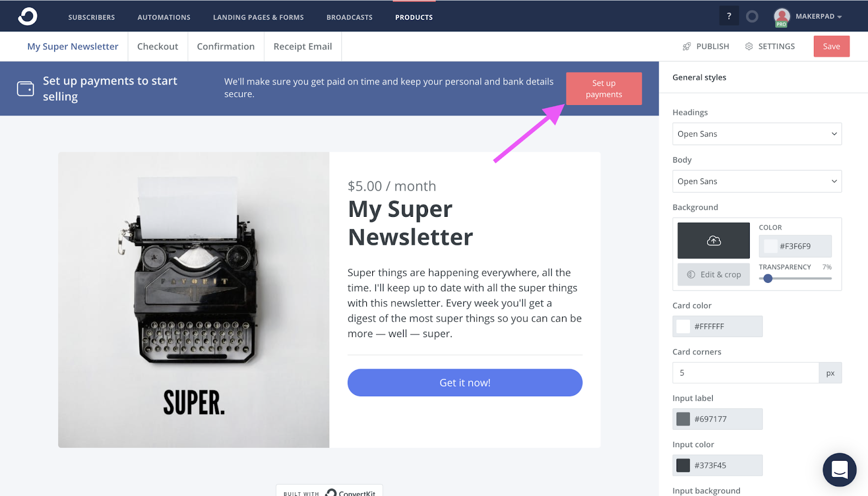Click the Card color white swatch
The image size is (868, 496).
pyautogui.click(x=684, y=326)
